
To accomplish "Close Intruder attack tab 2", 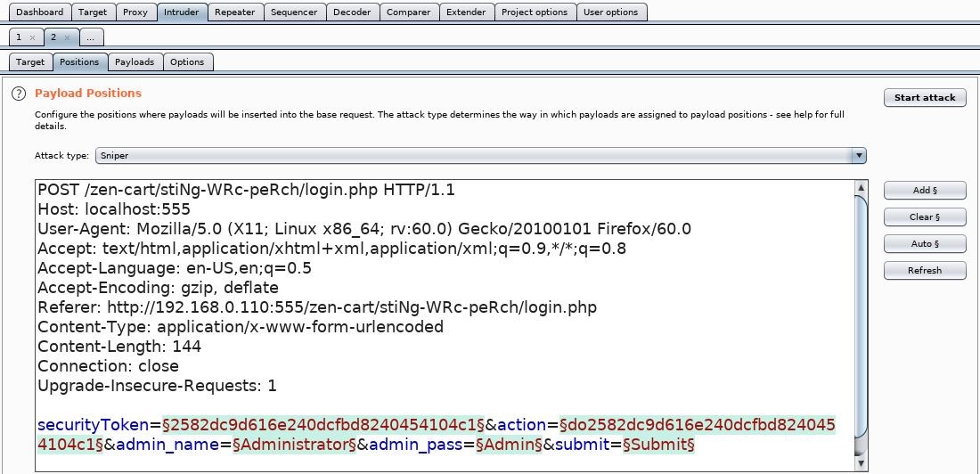I will 67,37.
